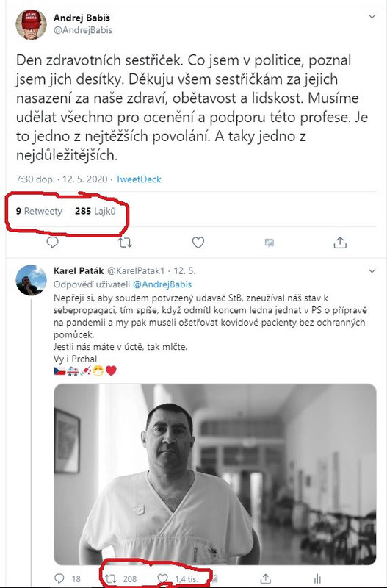Click the image icon in Babiš's action row
The image size is (387, 588).
coord(269,243)
